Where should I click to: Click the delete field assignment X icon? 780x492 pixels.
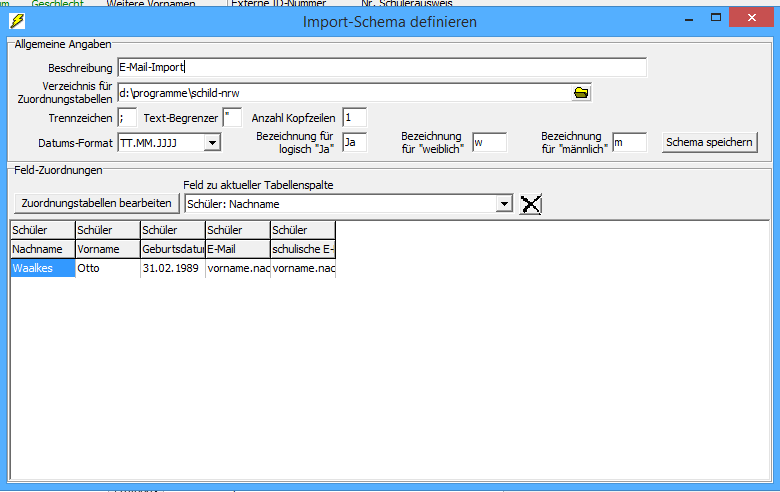[531, 204]
